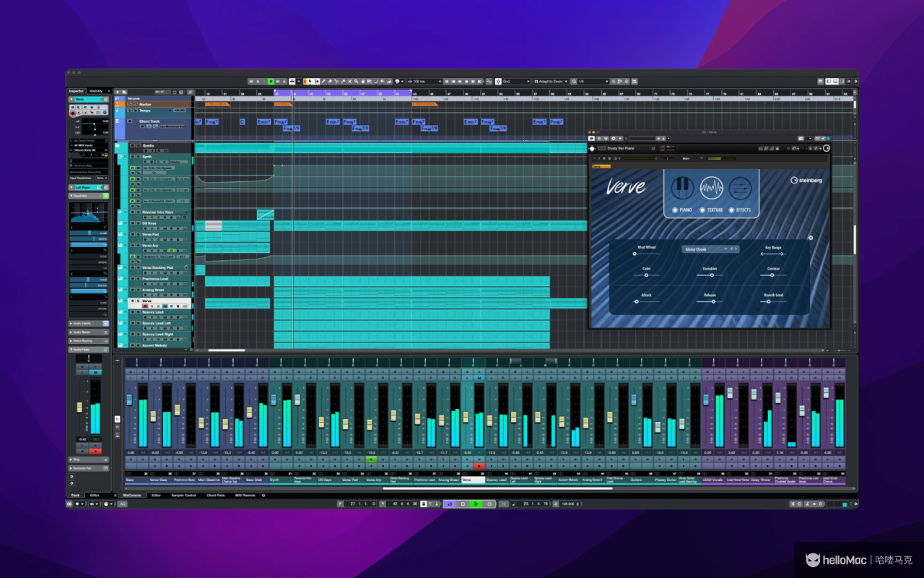Click Dusty Bar Piano preset name

click(621, 148)
